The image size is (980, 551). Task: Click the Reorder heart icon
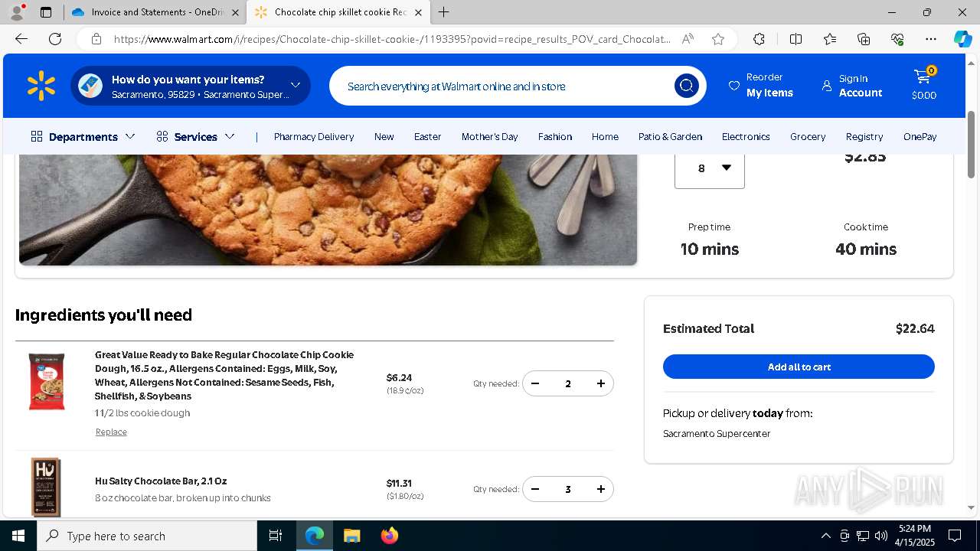click(x=733, y=86)
